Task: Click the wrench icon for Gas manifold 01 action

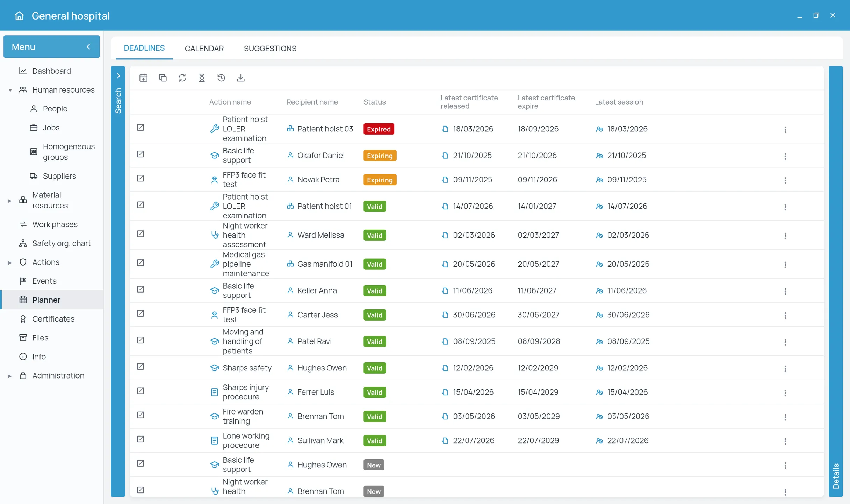Action: [x=215, y=264]
